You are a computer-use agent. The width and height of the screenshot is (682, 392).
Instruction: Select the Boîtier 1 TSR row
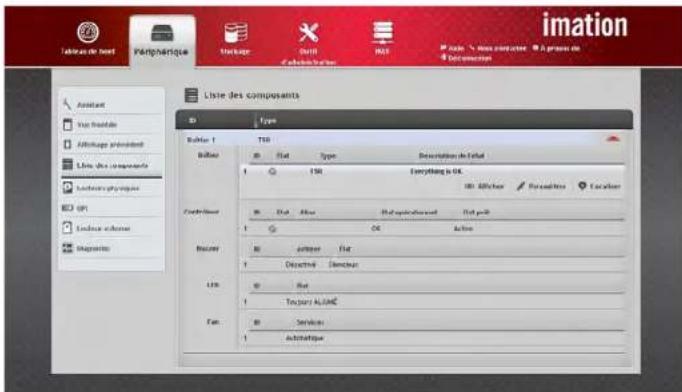coord(404,140)
